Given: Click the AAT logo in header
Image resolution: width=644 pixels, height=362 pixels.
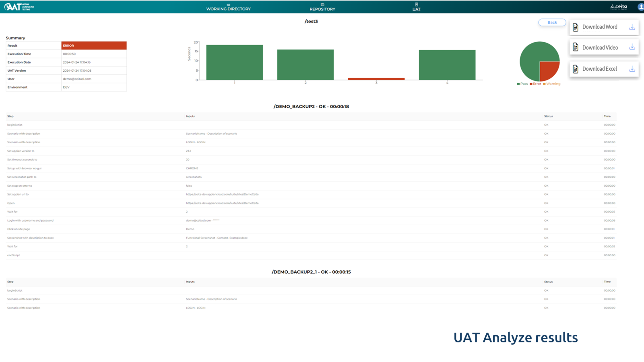Looking at the screenshot, I should click(19, 7).
